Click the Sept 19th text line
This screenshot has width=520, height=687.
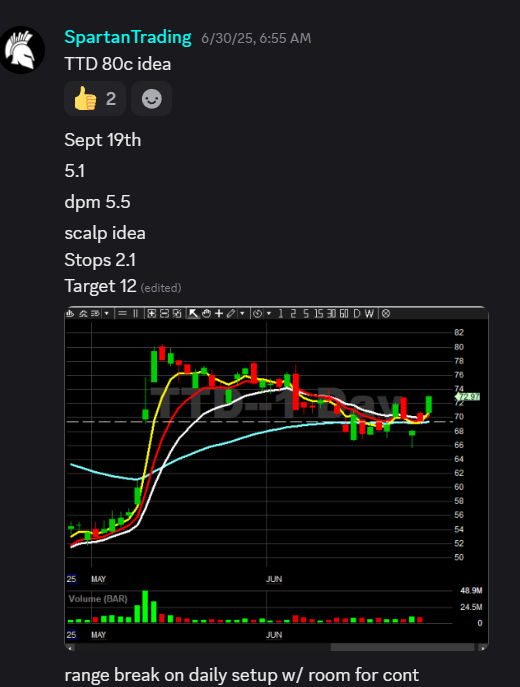[x=103, y=140]
